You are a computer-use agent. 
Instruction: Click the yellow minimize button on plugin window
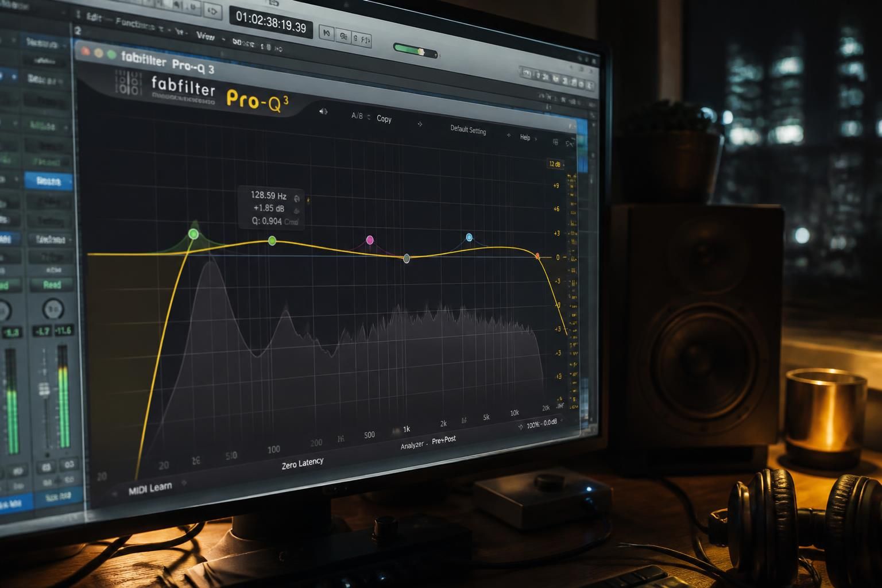point(98,53)
